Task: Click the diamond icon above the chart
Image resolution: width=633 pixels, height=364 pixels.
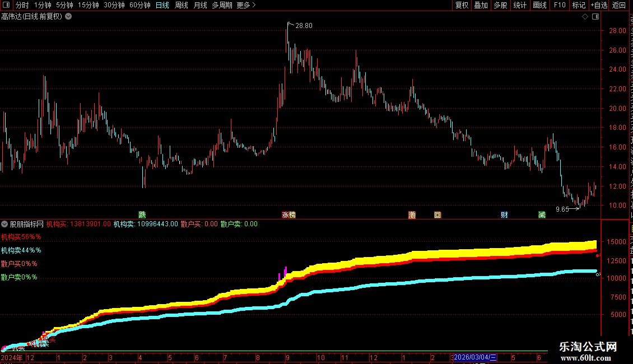Action: click(x=585, y=17)
